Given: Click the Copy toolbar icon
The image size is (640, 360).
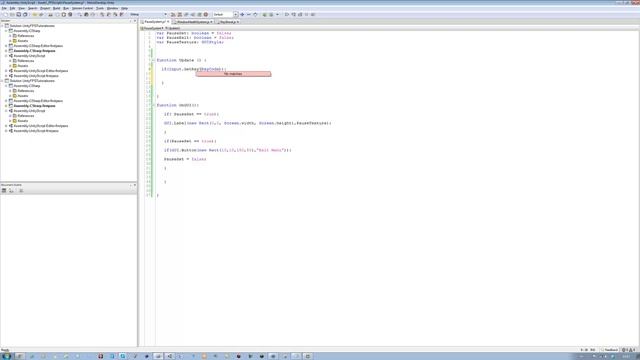Looking at the screenshot, I should click(x=57, y=14).
